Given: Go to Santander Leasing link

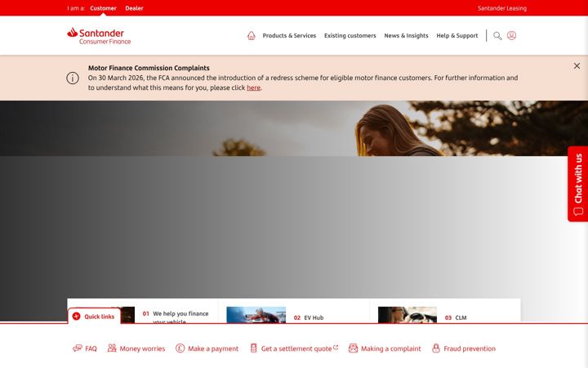Looking at the screenshot, I should (x=502, y=8).
